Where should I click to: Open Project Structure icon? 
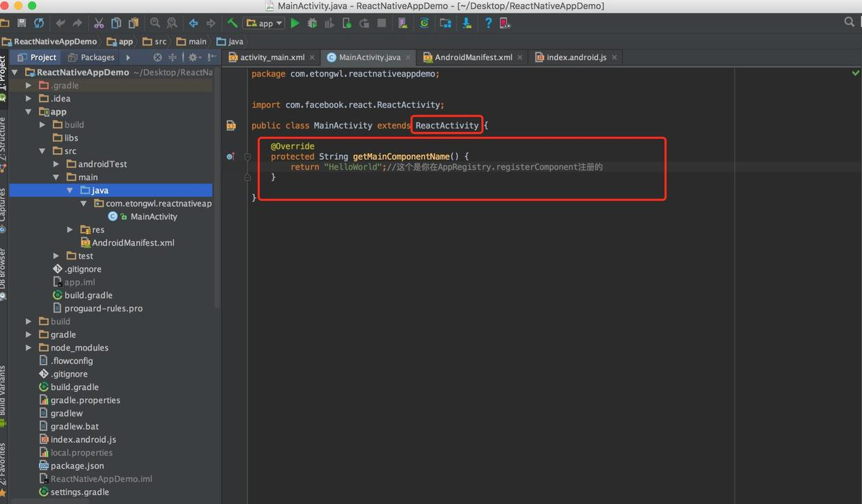pyautogui.click(x=445, y=23)
